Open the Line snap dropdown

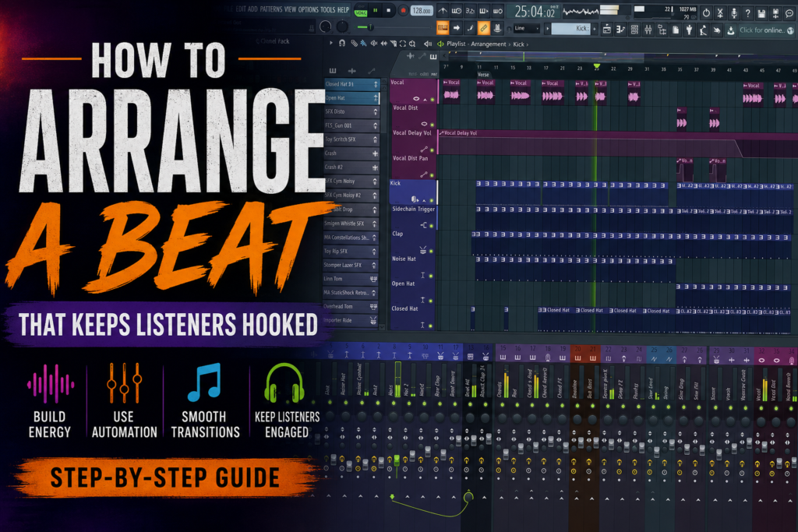tap(527, 29)
